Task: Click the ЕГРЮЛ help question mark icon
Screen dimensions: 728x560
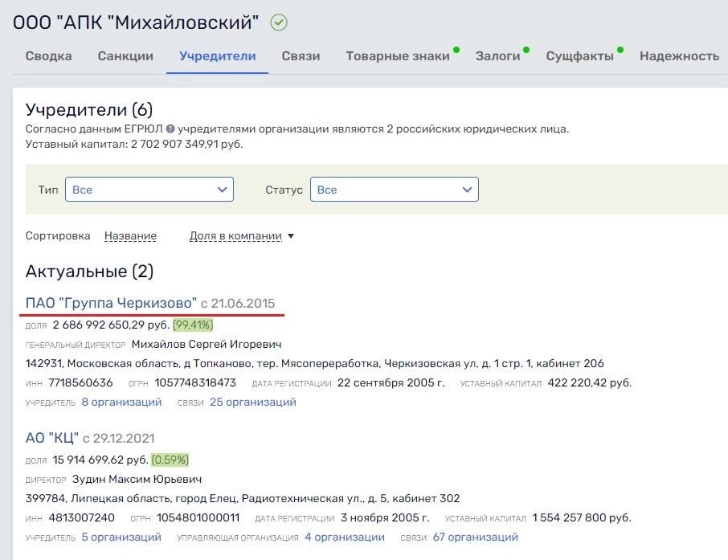Action: point(170,129)
